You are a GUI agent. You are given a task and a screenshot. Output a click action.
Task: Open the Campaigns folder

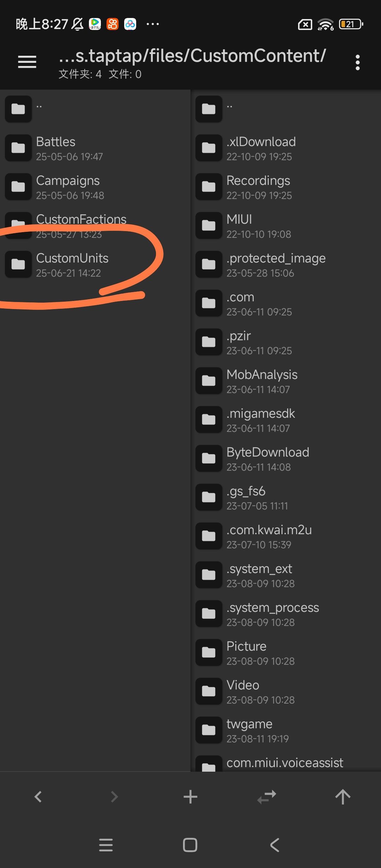[68, 187]
